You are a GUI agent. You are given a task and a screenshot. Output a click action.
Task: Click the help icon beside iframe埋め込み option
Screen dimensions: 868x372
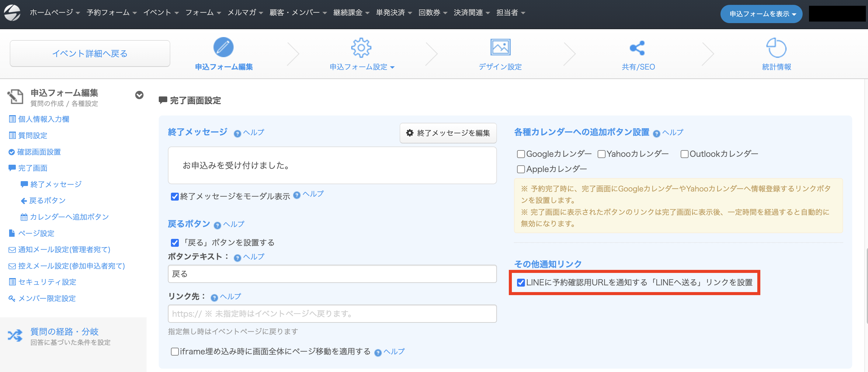(x=378, y=353)
